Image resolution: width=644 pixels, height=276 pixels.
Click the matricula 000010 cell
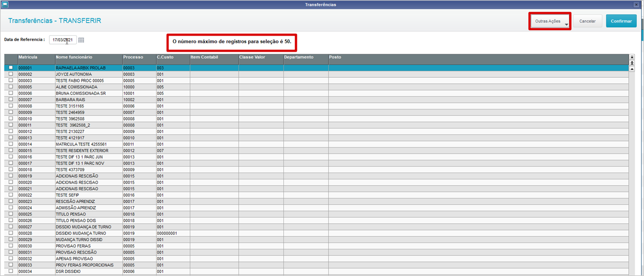[36, 119]
